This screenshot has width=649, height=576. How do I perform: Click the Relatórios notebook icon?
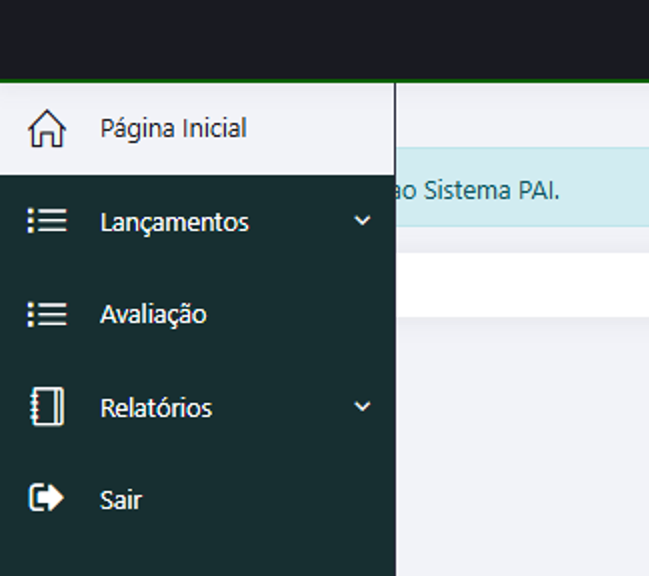coord(46,407)
